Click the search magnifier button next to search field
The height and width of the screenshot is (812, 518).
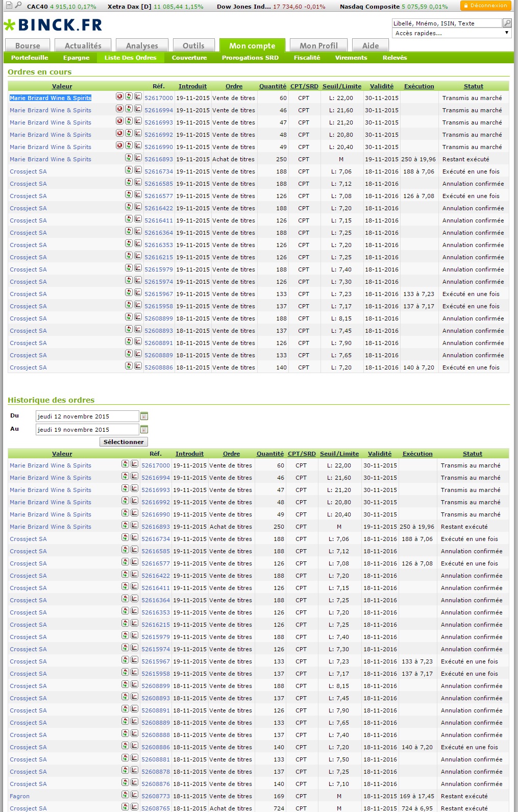pyautogui.click(x=507, y=23)
